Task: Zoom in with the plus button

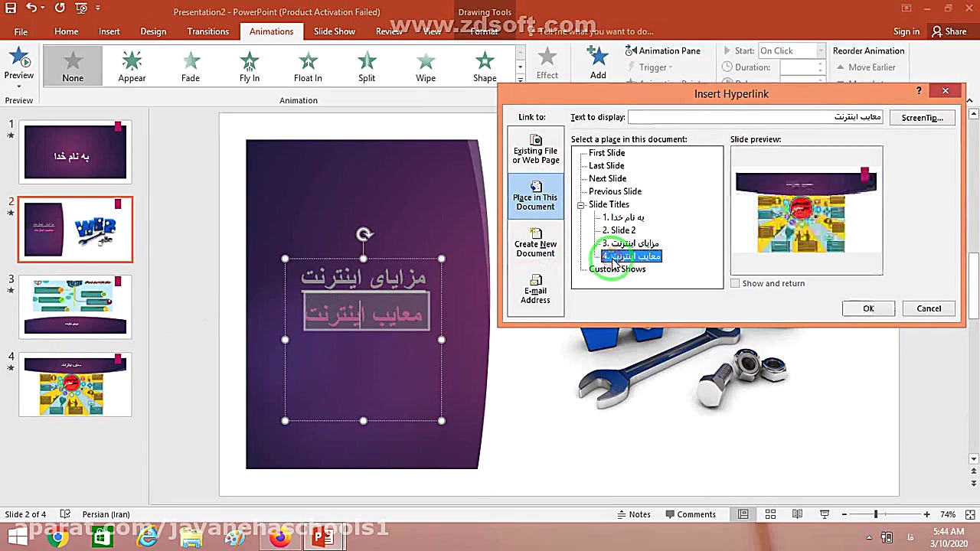Action: click(x=926, y=514)
